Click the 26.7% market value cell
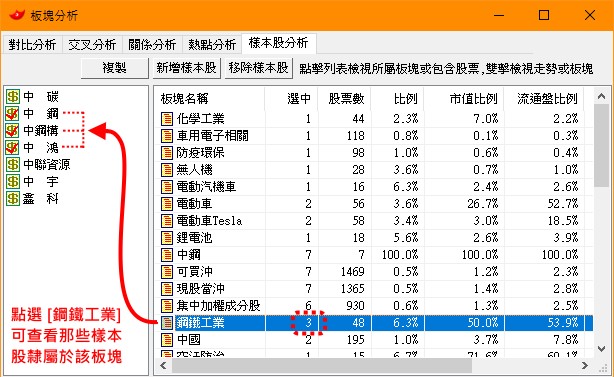Screen dimensions: 614x377 coord(482,204)
